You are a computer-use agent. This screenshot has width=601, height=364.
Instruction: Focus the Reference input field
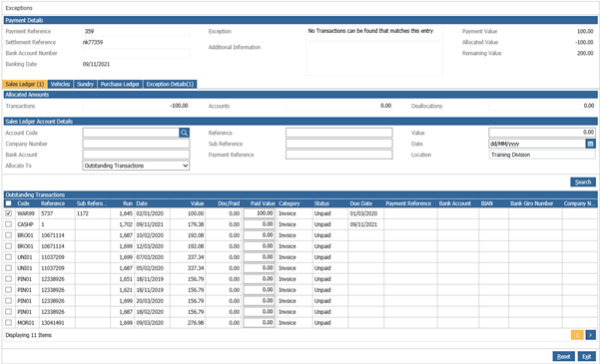pyautogui.click(x=339, y=133)
